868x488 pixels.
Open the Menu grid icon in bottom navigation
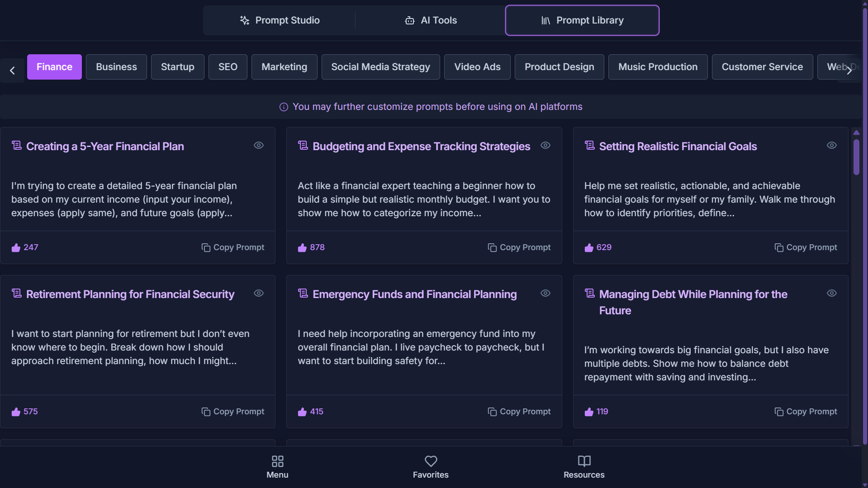pos(277,461)
